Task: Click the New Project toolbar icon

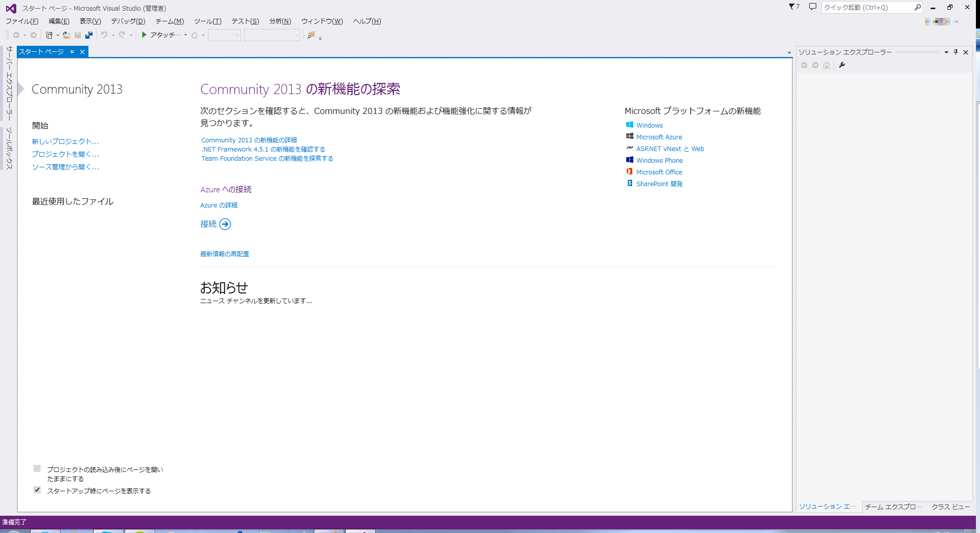Action: tap(49, 35)
